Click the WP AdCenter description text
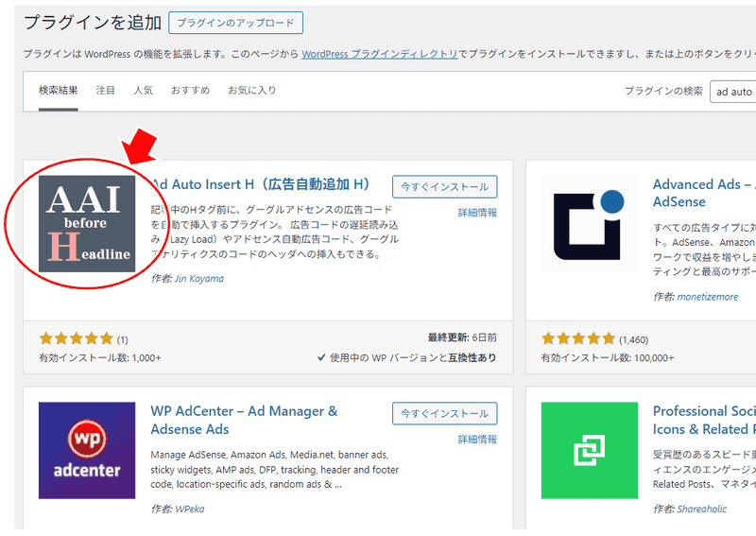The image size is (756, 536). pyautogui.click(x=275, y=470)
